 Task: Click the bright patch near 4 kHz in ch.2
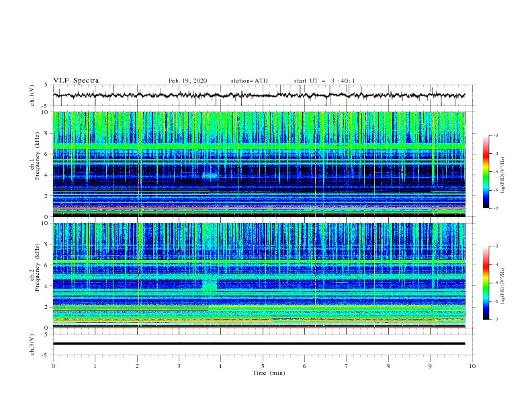click(x=210, y=284)
